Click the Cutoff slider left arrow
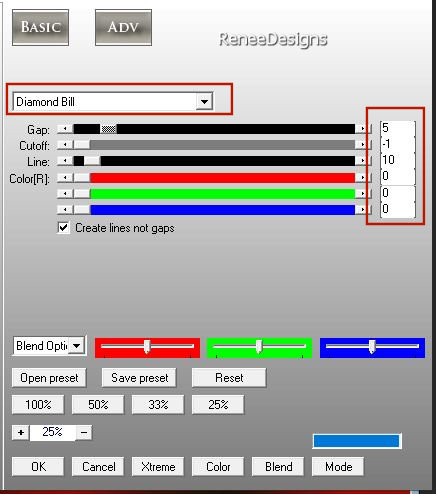 65,145
